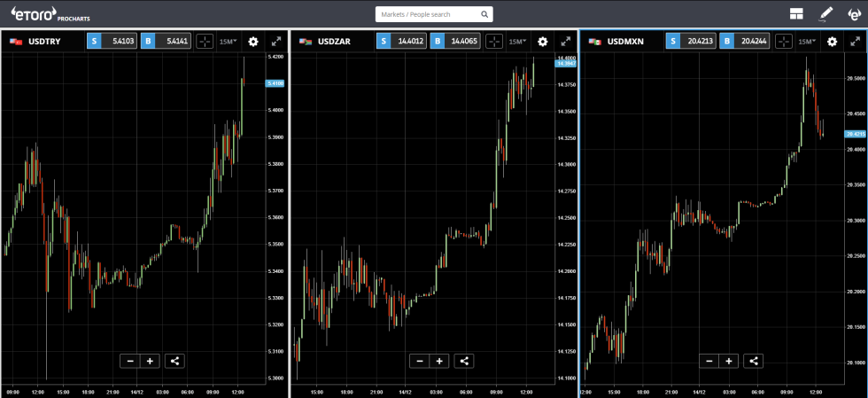
Task: Select the pencil drawing tool
Action: click(825, 14)
